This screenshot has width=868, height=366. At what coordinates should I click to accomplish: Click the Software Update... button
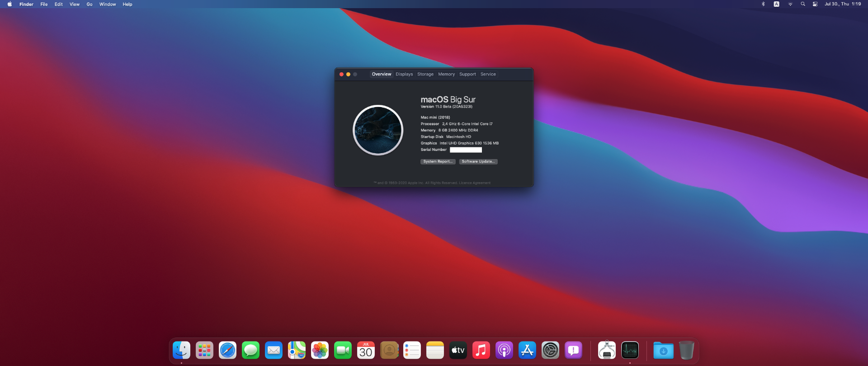478,161
